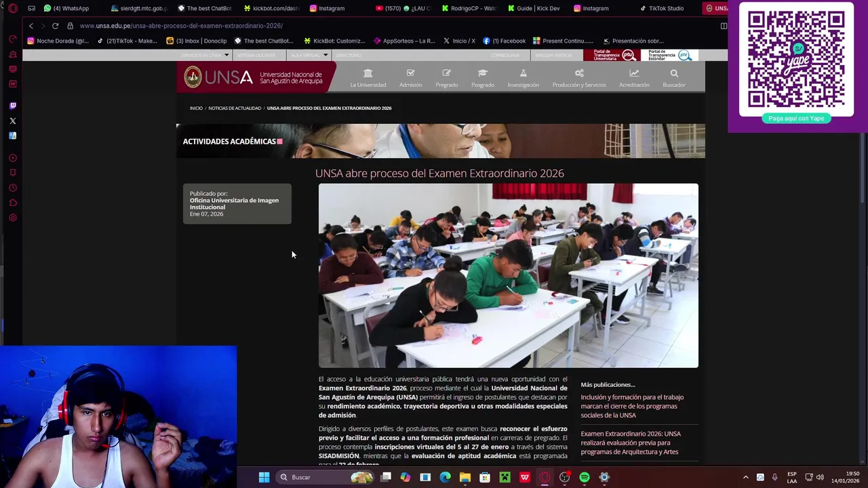Viewport: 868px width, 488px height.
Task: Click the split screen icon beside address bar
Action: 724,26
